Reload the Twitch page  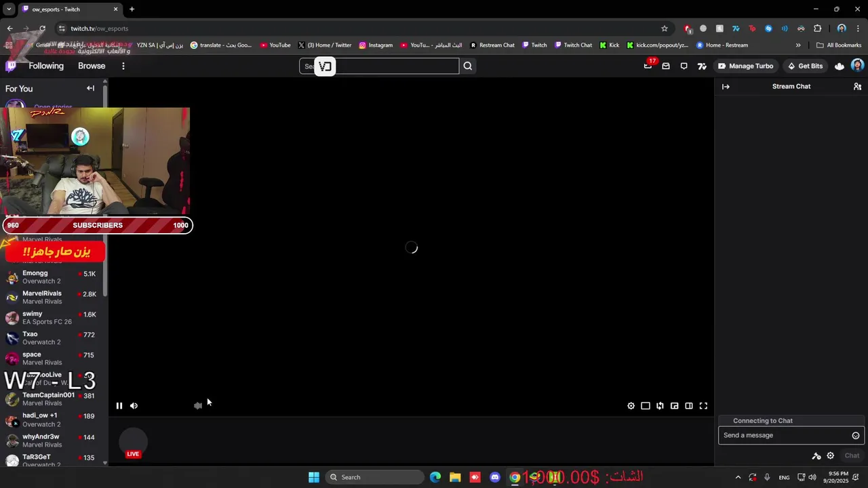pos(42,28)
